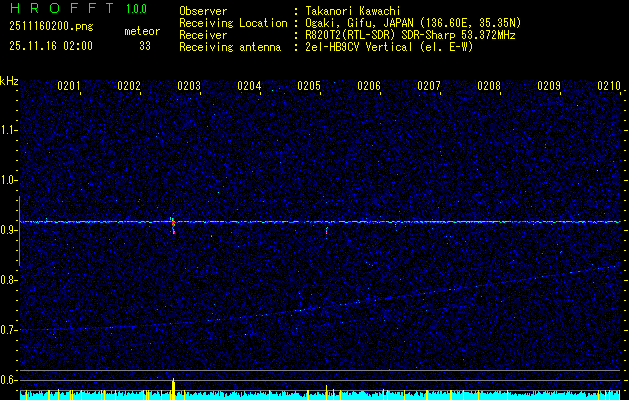Select the 0206 time marker
This screenshot has width=629, height=400.
[369, 87]
